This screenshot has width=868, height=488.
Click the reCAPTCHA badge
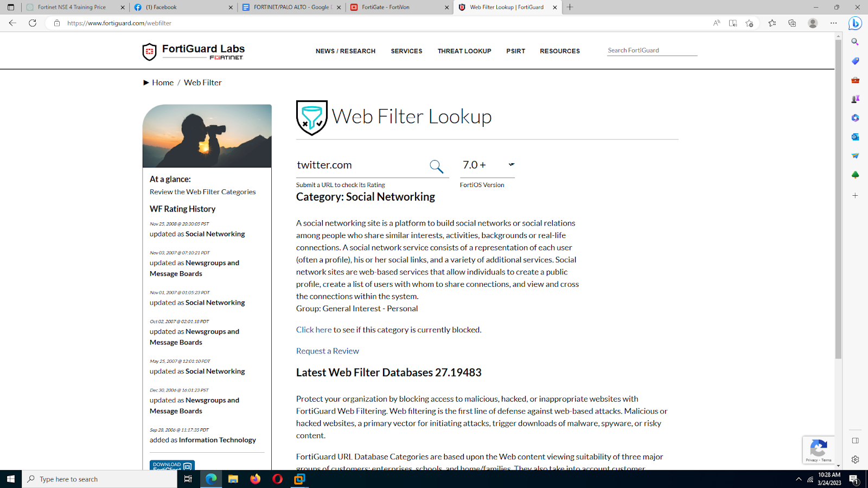pyautogui.click(x=818, y=450)
